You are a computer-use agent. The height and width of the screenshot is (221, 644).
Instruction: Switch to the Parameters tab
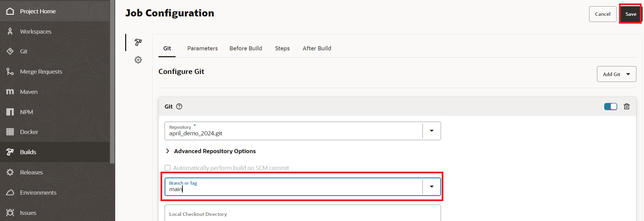pyautogui.click(x=202, y=48)
